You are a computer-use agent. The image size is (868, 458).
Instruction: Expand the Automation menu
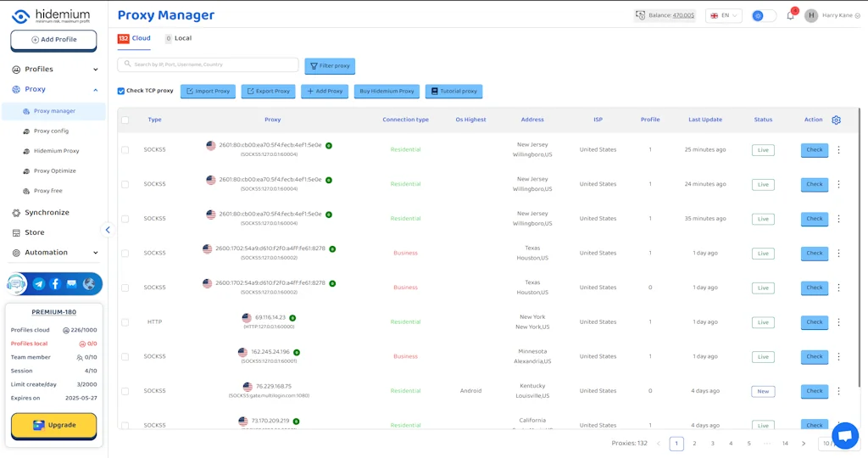coord(53,253)
